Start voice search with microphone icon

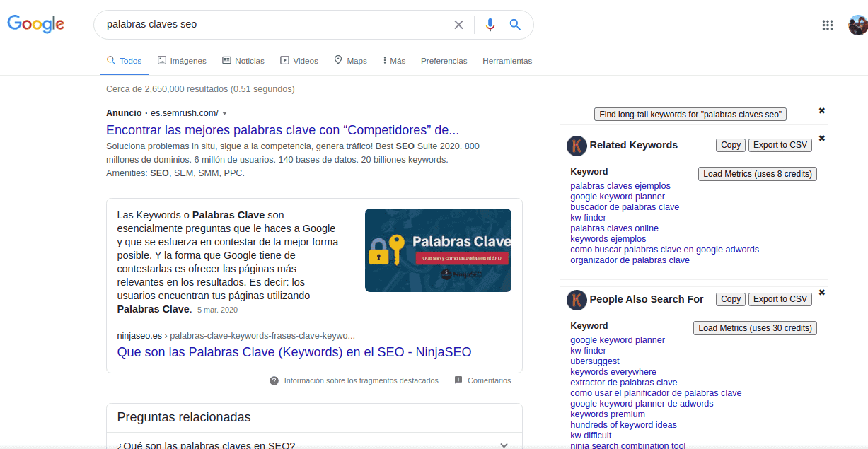point(490,25)
